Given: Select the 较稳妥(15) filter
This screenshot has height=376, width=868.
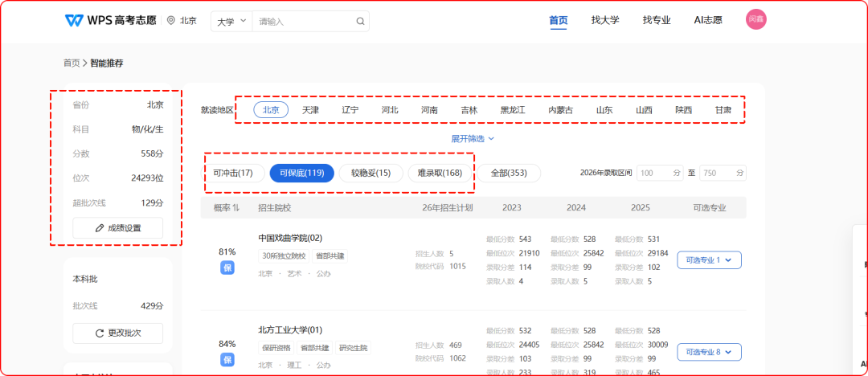Looking at the screenshot, I should (x=371, y=174).
